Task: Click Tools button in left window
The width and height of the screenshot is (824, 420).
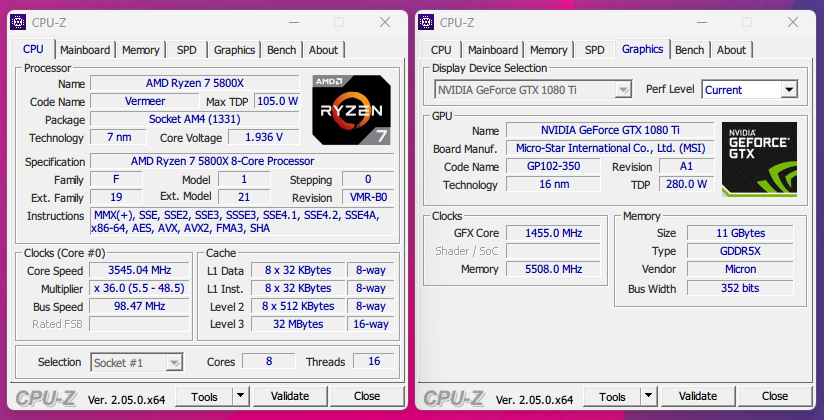Action: point(204,396)
